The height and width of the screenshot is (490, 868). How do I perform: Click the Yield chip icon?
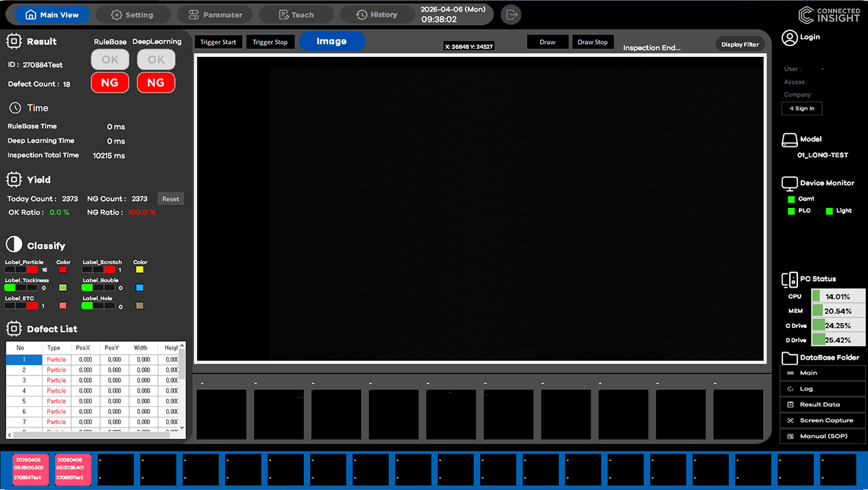[x=14, y=180]
